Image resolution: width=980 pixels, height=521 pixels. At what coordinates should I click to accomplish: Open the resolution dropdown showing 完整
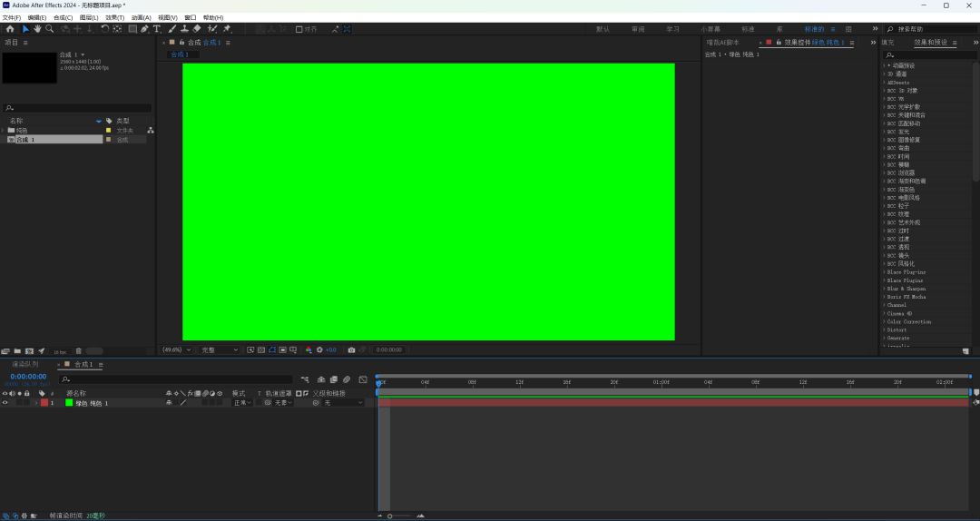[220, 349]
